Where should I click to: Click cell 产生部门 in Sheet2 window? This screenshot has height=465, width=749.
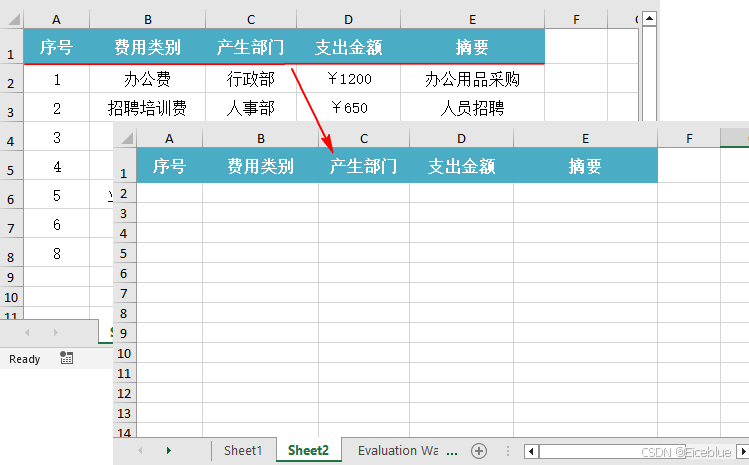[364, 166]
